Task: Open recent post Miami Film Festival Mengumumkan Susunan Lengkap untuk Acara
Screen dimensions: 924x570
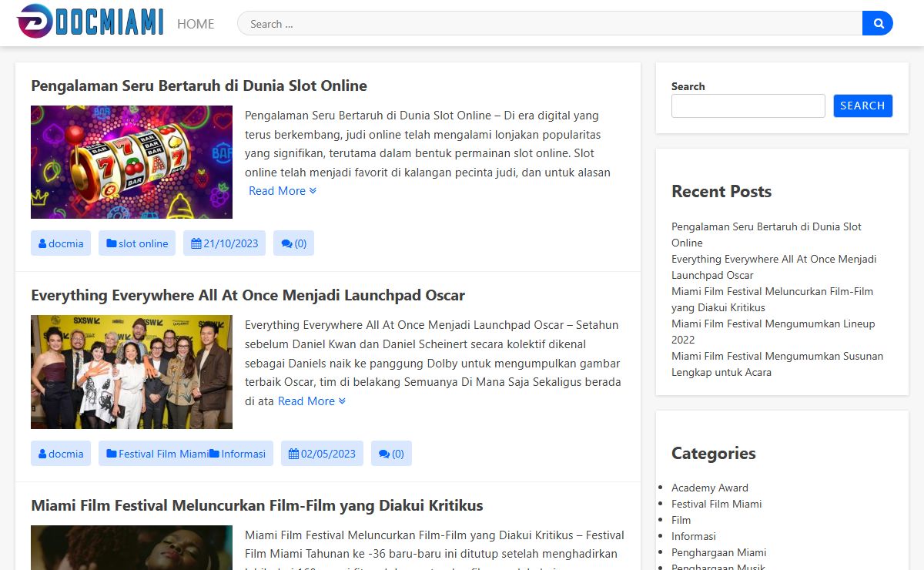Action: pyautogui.click(x=777, y=364)
